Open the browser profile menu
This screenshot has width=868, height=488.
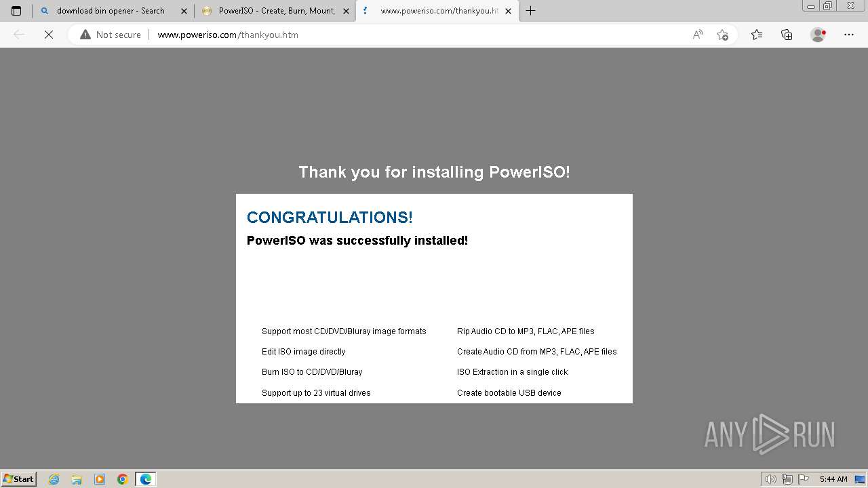coord(818,35)
